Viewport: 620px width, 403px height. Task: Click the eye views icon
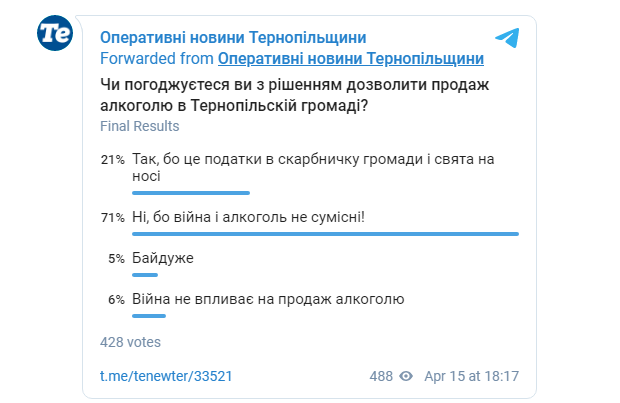click(406, 376)
